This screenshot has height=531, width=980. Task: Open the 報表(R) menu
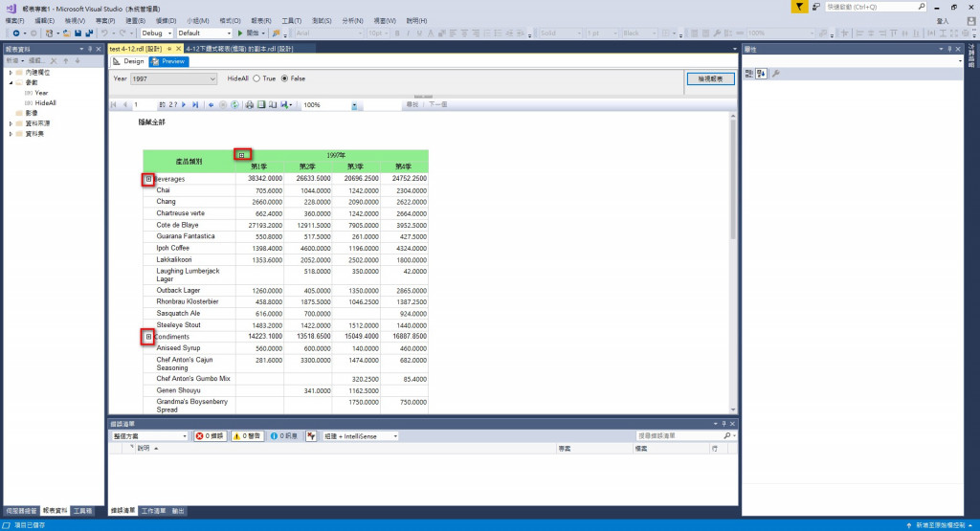pyautogui.click(x=260, y=21)
